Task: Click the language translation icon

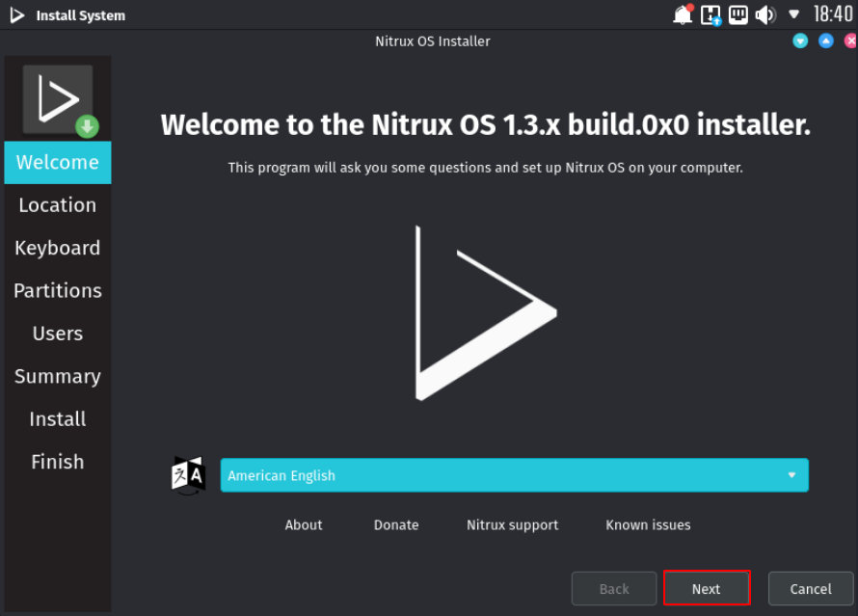Action: 188,475
